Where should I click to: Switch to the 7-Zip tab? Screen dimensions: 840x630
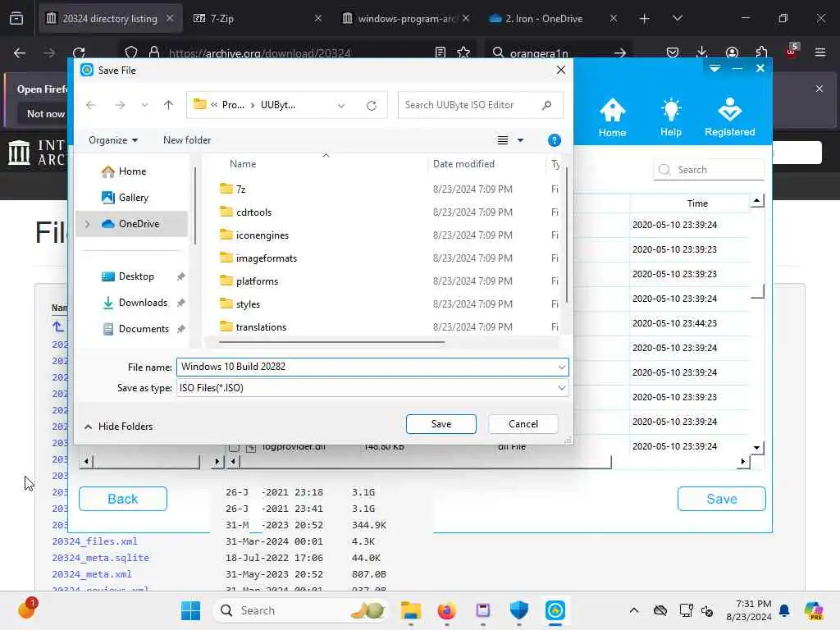(x=258, y=18)
